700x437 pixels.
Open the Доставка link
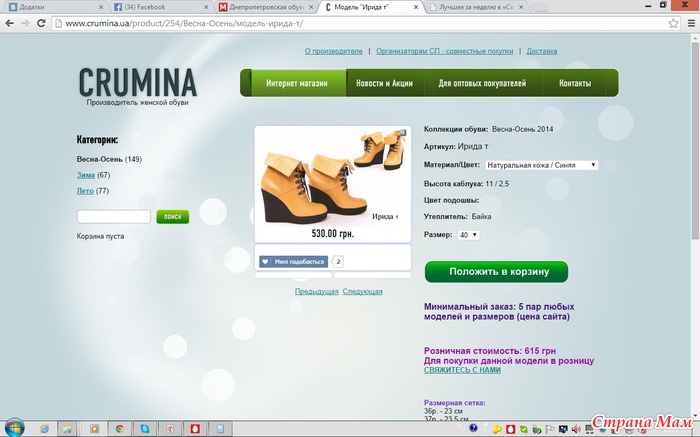point(542,51)
